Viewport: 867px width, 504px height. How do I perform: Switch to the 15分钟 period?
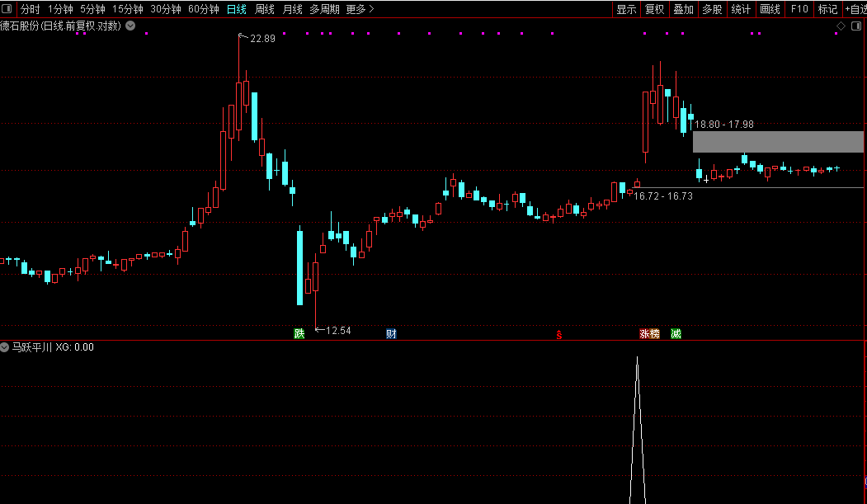coord(128,9)
